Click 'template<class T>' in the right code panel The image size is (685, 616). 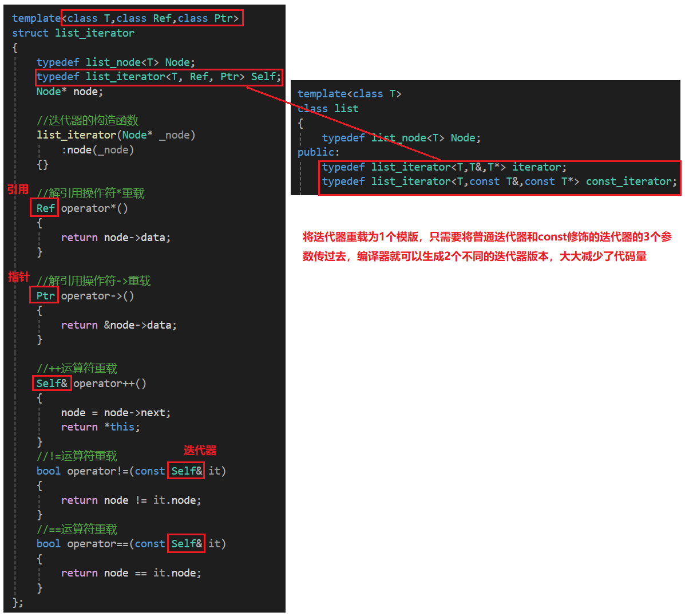[x=350, y=94]
